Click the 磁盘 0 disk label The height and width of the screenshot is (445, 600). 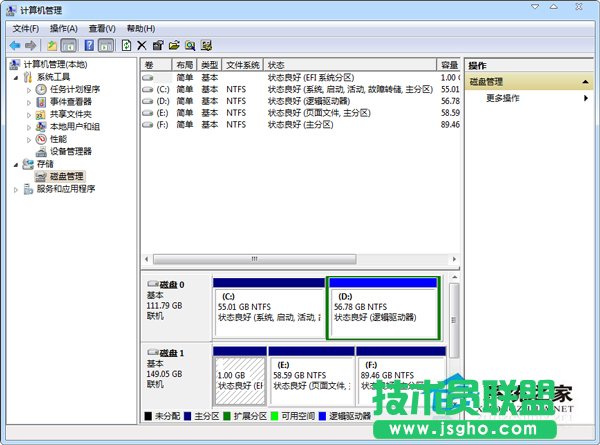pos(171,285)
